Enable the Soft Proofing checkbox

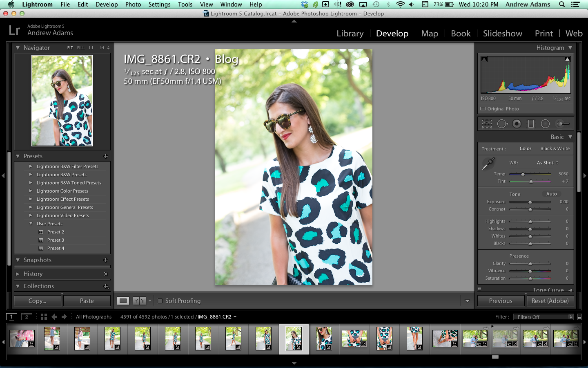click(160, 301)
